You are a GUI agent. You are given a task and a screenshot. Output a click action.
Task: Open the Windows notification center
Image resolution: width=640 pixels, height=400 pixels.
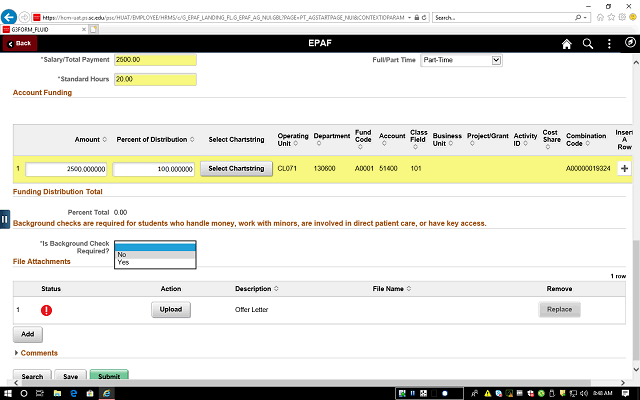point(625,393)
